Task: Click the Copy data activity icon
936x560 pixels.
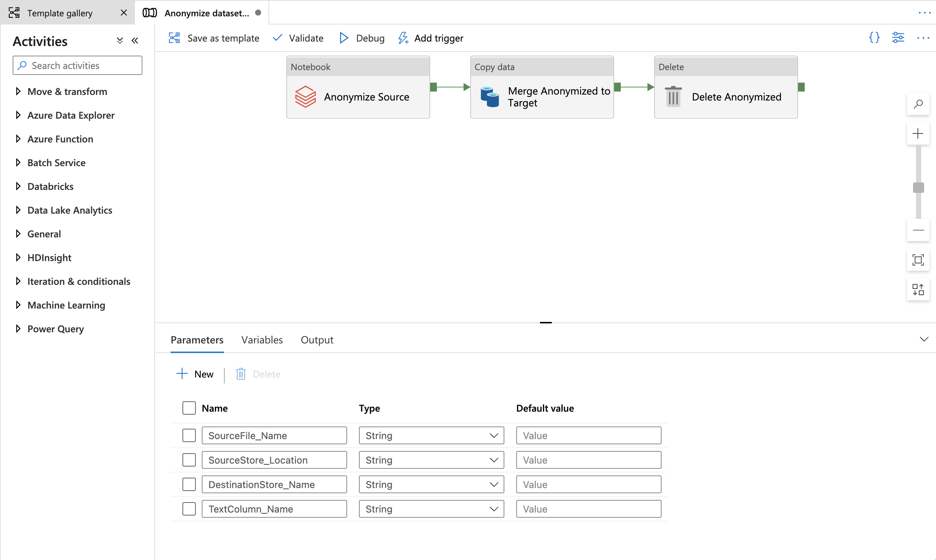Action: (490, 96)
